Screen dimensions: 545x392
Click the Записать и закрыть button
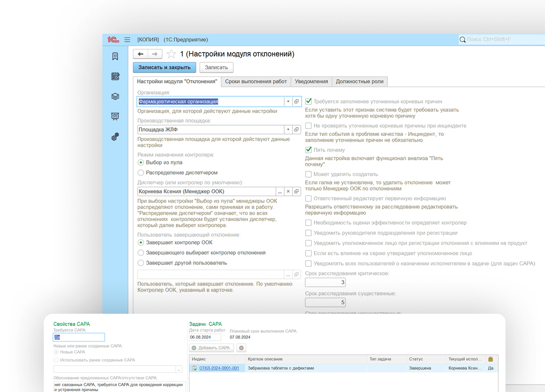(164, 67)
